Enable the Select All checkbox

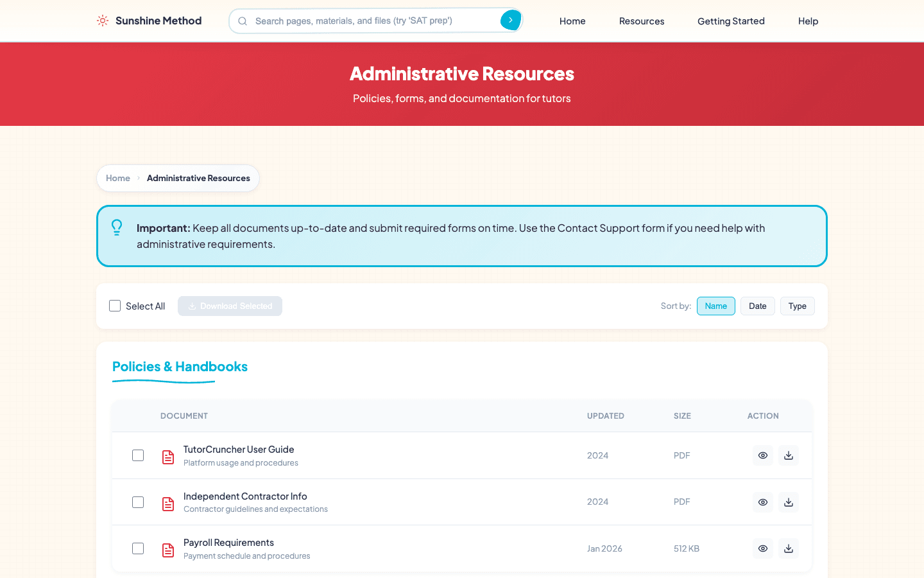115,306
